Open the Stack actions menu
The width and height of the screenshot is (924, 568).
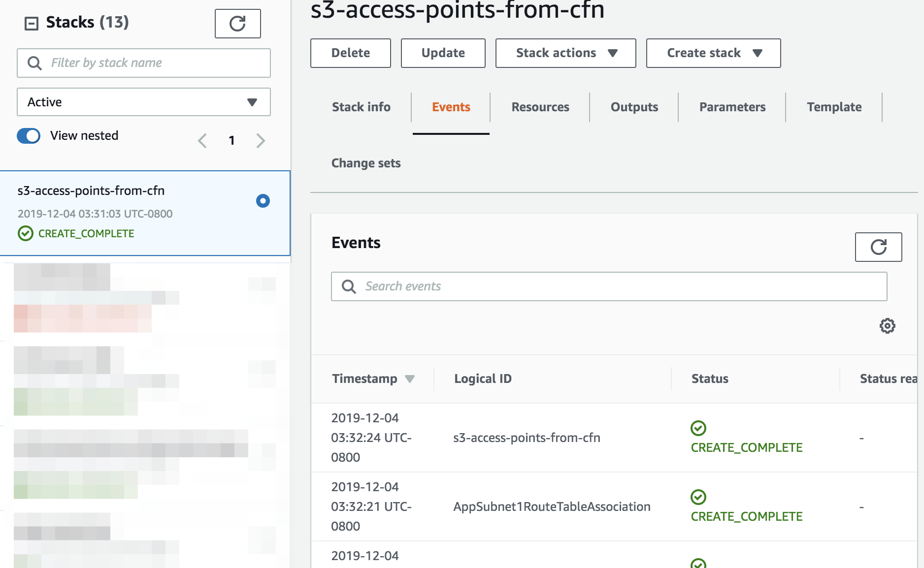pyautogui.click(x=565, y=53)
